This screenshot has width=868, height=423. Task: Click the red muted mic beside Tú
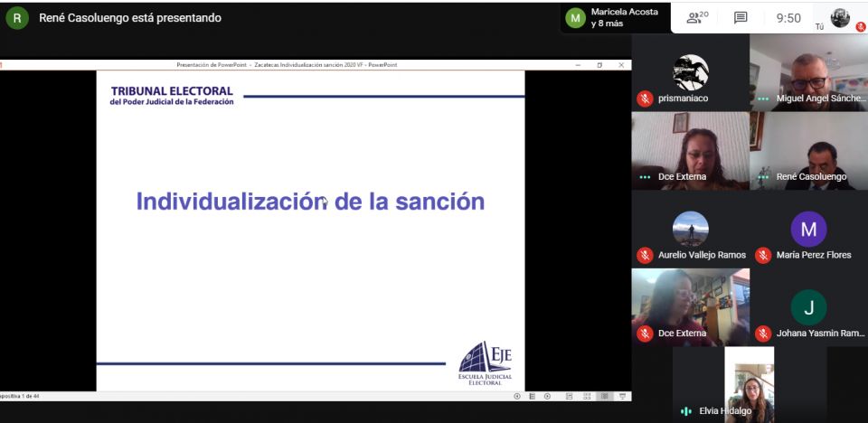(861, 26)
